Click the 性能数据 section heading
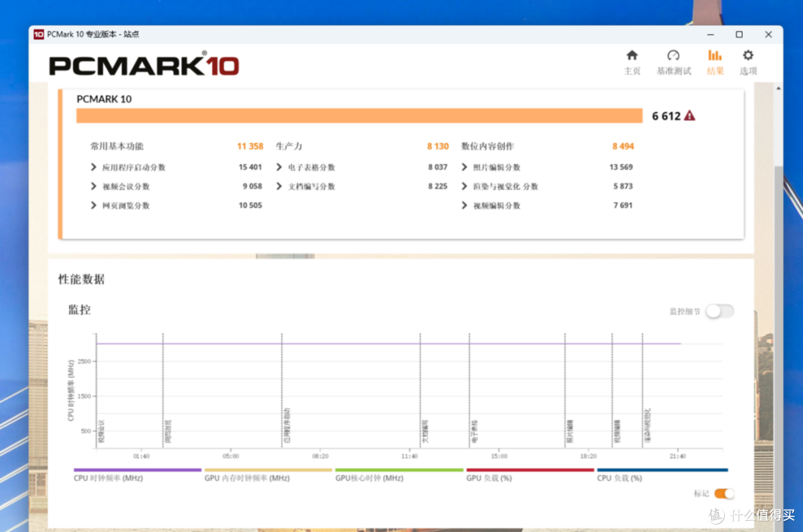The height and width of the screenshot is (532, 803). 82,279
